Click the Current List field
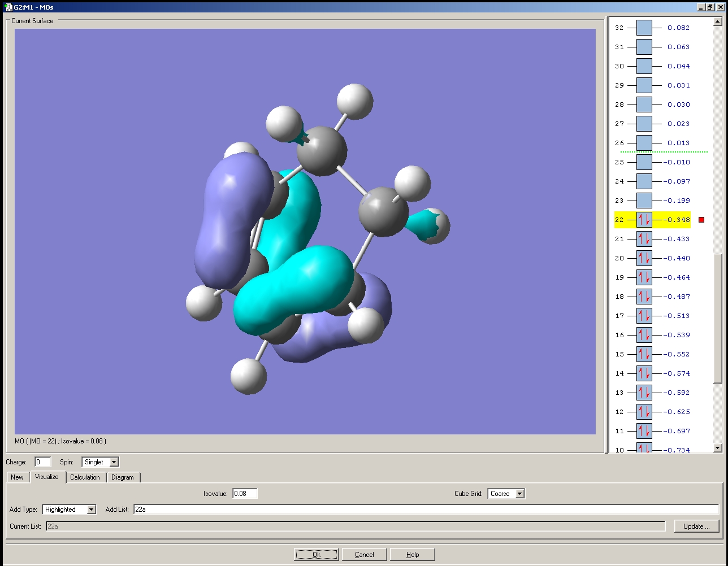The image size is (728, 566). 356,526
